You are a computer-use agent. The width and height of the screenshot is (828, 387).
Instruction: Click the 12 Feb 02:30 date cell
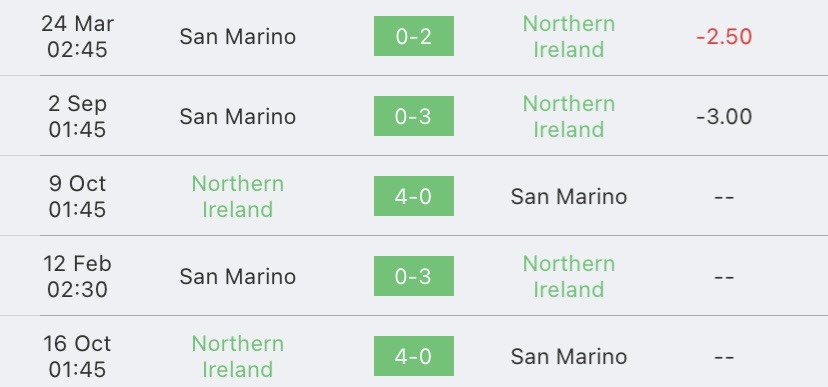tap(77, 277)
